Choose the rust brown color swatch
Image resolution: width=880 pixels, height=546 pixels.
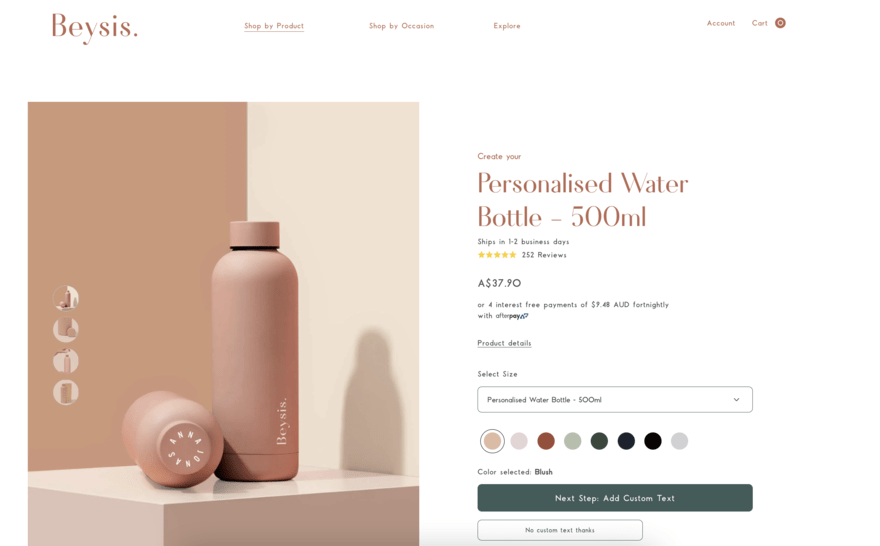point(546,441)
